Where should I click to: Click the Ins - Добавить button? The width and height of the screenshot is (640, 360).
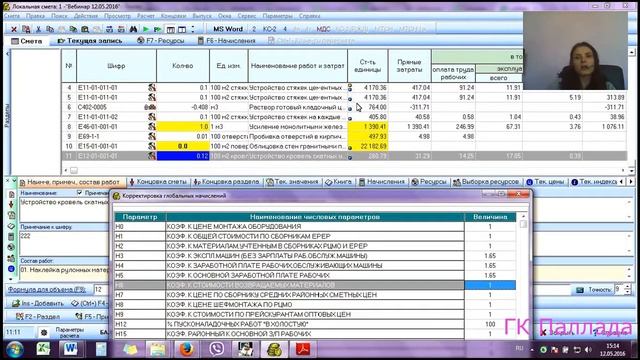point(38,303)
